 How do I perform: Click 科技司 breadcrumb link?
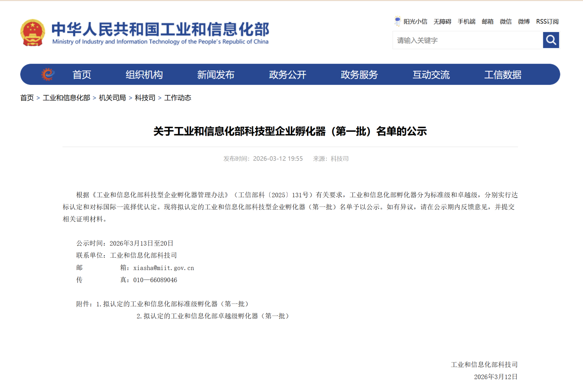(145, 98)
